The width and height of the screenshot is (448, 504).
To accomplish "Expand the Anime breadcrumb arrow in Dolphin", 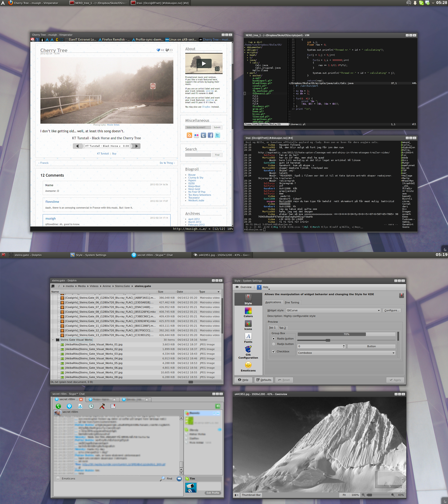I will (x=113, y=286).
